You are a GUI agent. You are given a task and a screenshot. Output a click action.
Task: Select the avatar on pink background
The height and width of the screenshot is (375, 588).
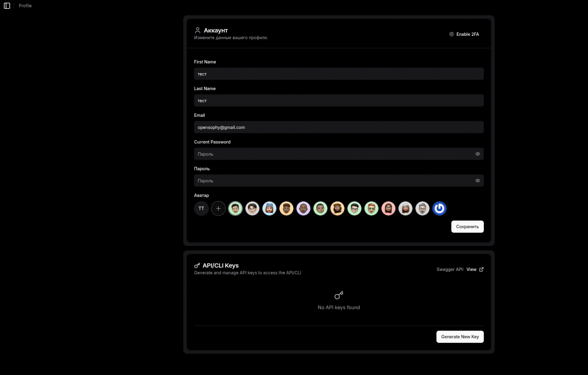[388, 208]
